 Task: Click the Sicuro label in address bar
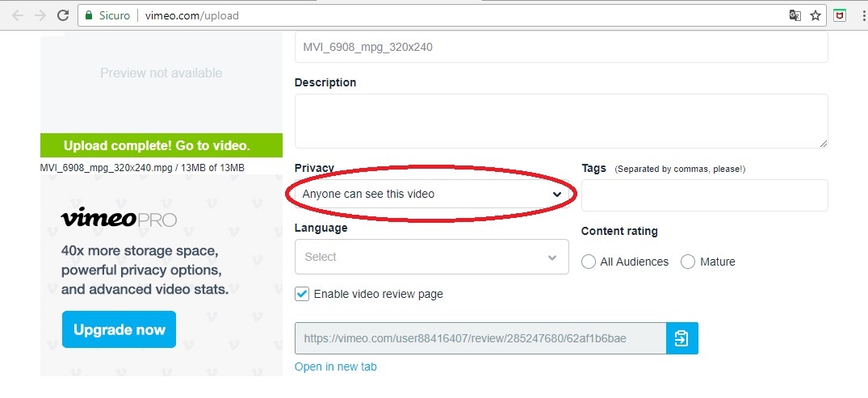[x=114, y=15]
